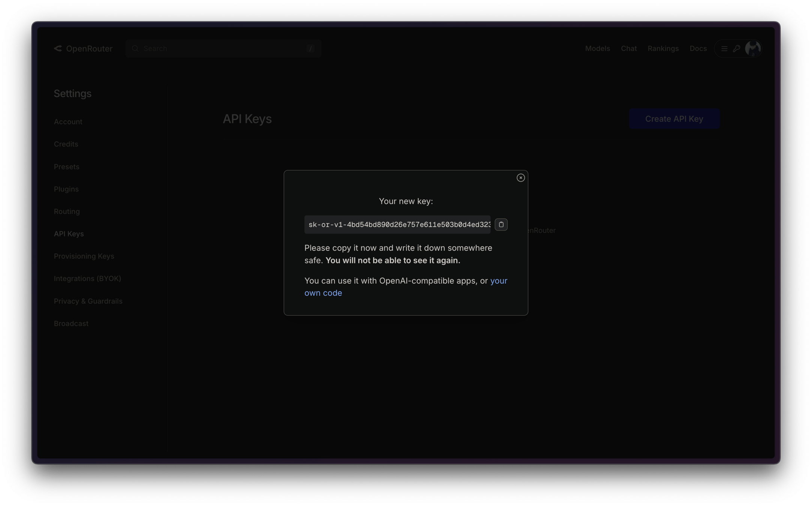Copy the new API key with clipboard icon

pos(501,225)
